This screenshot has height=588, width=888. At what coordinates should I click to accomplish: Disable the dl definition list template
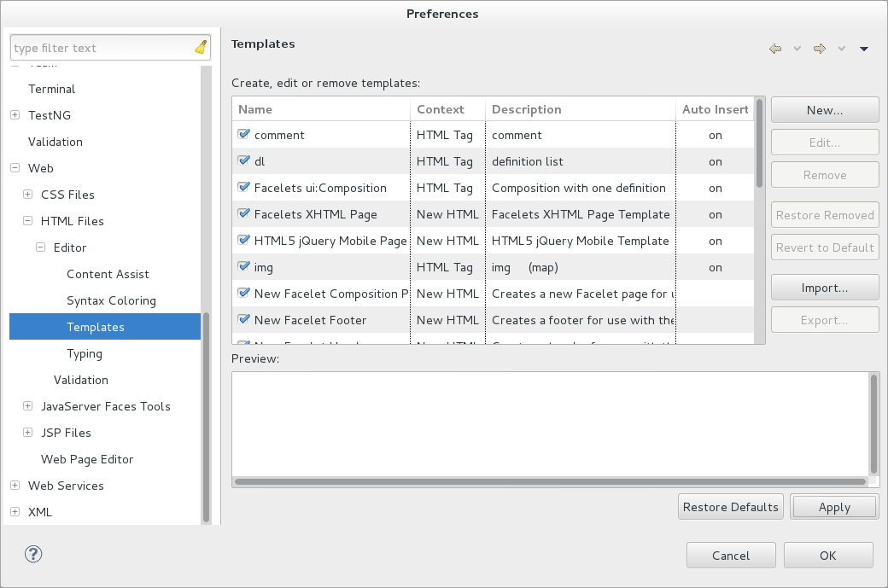tap(242, 160)
